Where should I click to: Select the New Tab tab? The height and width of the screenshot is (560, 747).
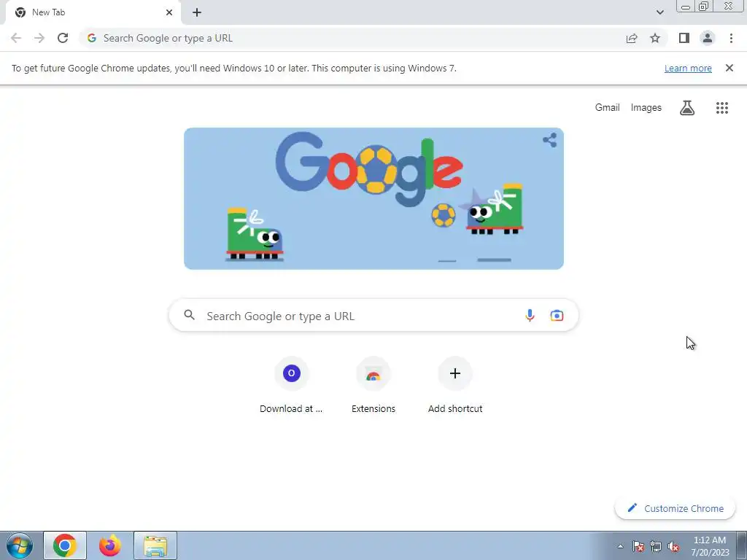pyautogui.click(x=93, y=12)
